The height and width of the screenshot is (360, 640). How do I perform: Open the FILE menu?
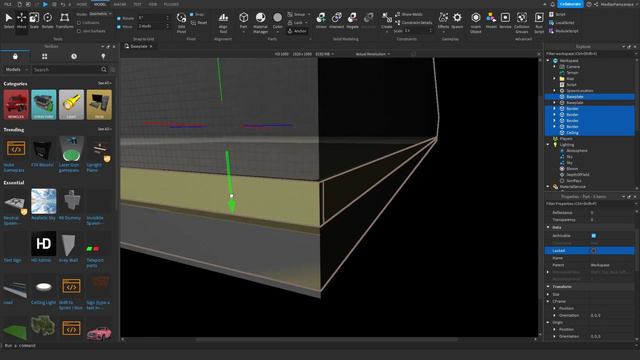(x=7, y=4)
